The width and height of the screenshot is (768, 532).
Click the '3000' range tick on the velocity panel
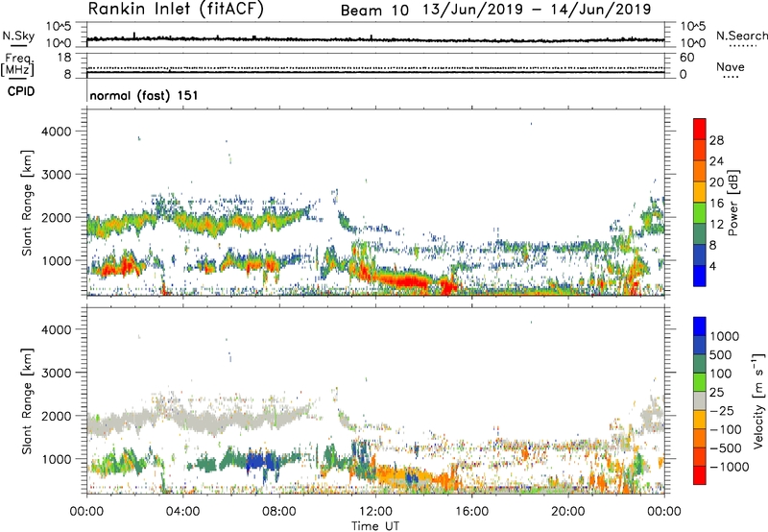point(56,373)
